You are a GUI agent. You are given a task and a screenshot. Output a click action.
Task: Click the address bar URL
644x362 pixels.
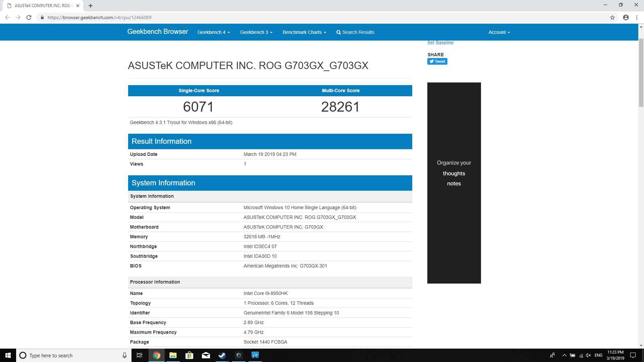pos(99,17)
